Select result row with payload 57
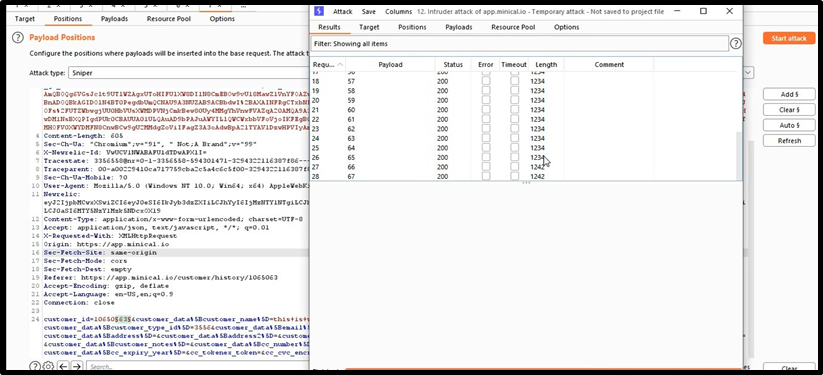This screenshot has height=375, width=823. click(x=523, y=81)
